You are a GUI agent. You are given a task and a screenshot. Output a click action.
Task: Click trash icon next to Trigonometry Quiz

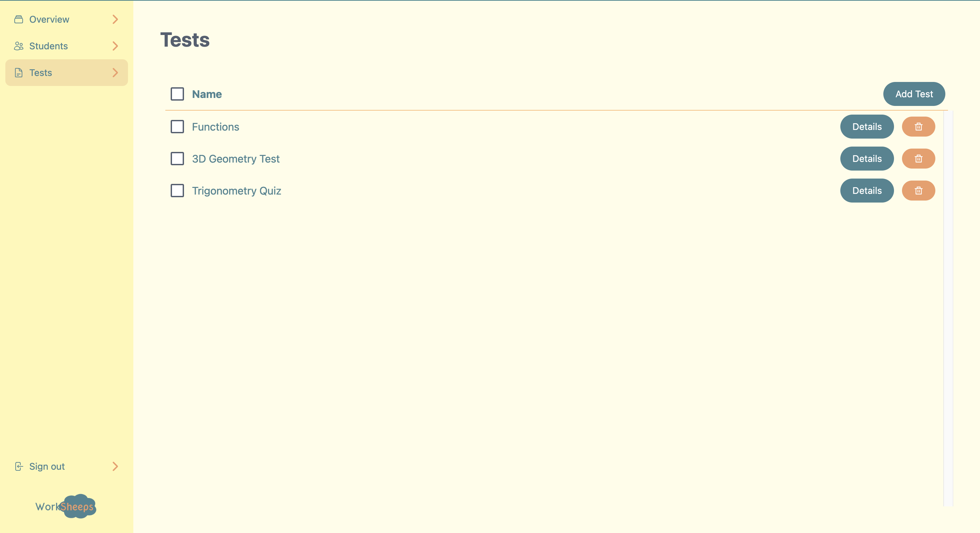tap(918, 191)
